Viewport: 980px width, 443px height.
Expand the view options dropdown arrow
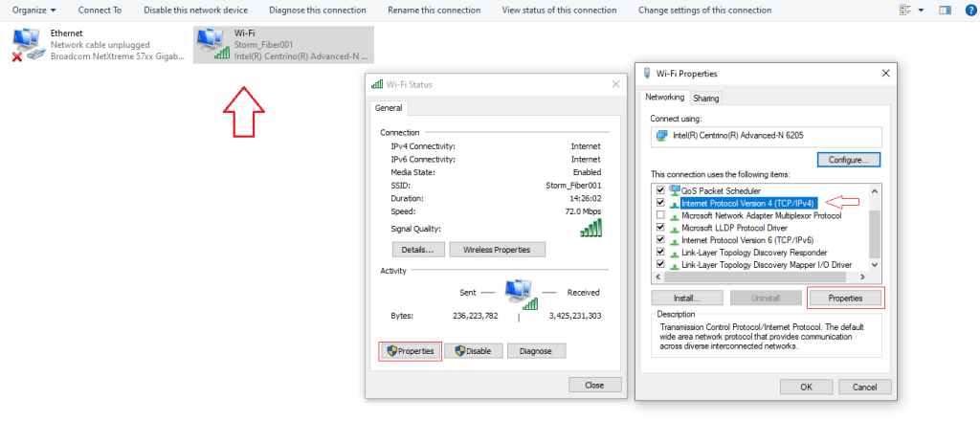click(x=921, y=10)
